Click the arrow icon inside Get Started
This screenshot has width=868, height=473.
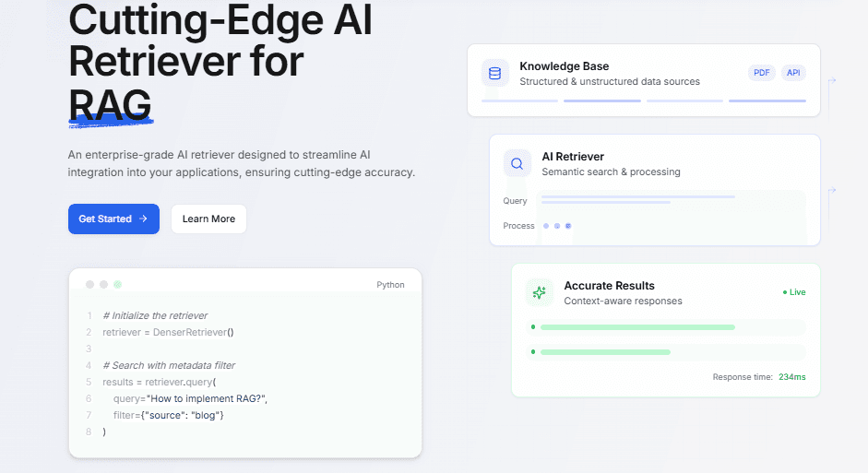pos(143,219)
